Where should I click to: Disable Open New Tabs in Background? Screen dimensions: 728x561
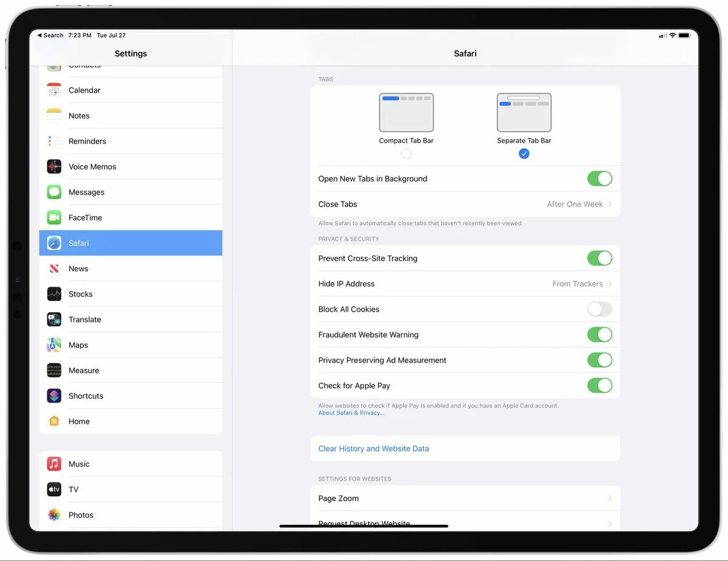[x=599, y=178]
